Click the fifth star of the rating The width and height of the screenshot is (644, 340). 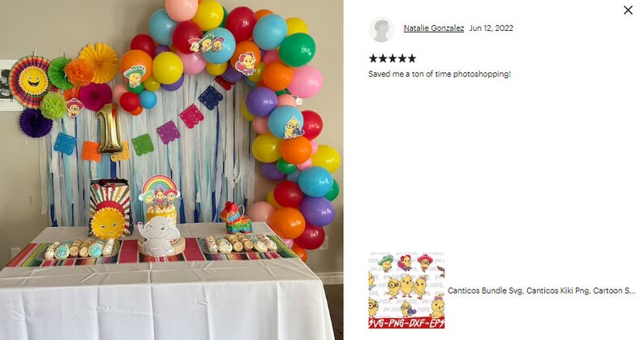(x=411, y=58)
